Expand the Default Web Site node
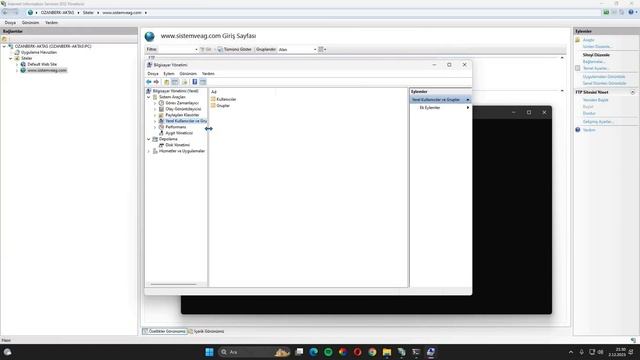This screenshot has width=640, height=360. point(17,64)
